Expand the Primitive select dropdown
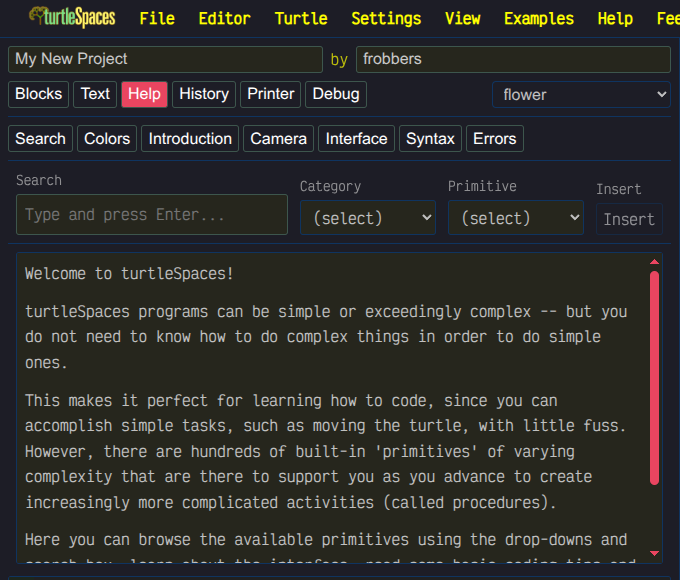 (516, 218)
